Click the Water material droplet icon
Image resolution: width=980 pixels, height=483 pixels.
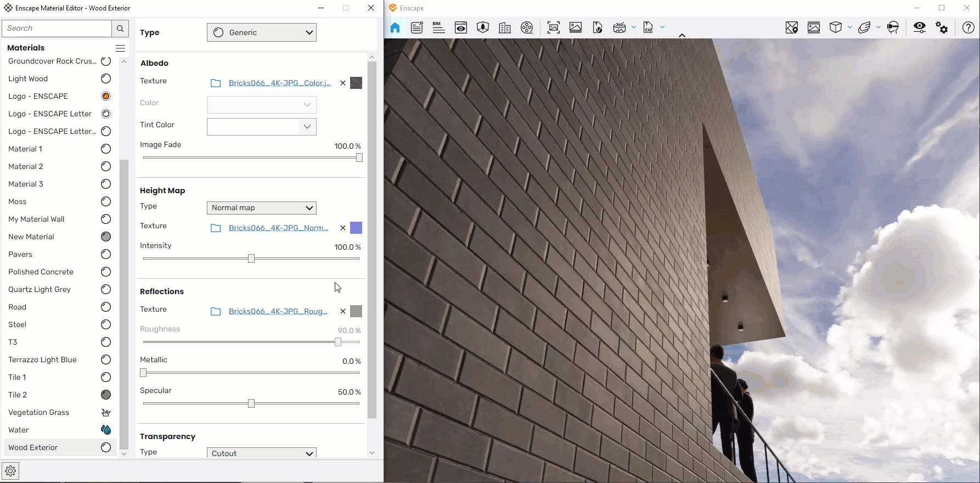pos(106,430)
